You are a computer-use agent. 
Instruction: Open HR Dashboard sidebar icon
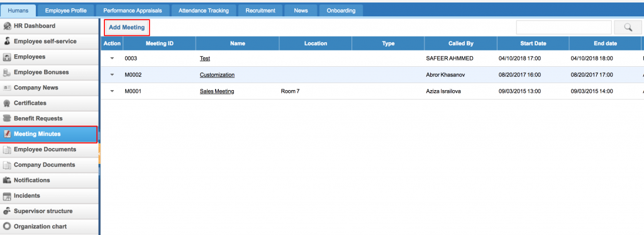(6, 26)
